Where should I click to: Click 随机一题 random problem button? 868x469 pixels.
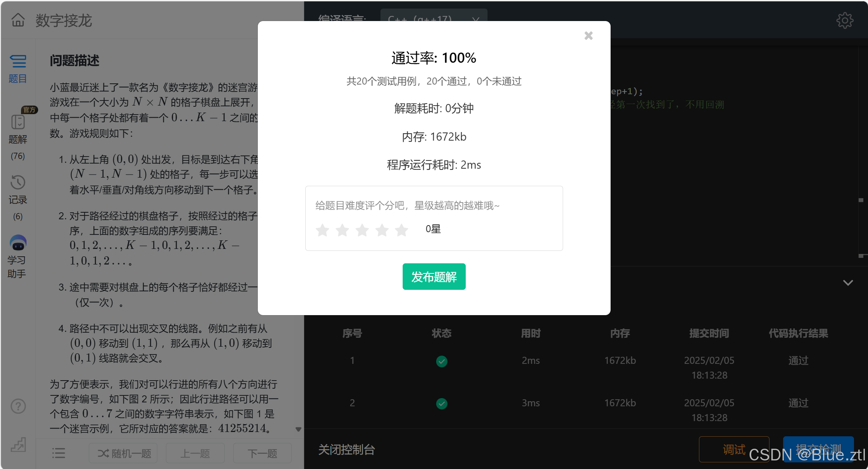pyautogui.click(x=123, y=453)
